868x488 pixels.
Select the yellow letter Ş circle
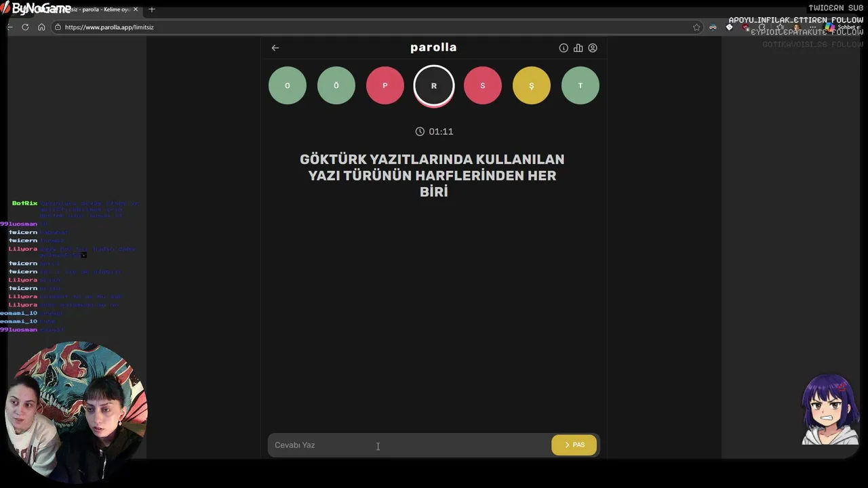tap(532, 85)
